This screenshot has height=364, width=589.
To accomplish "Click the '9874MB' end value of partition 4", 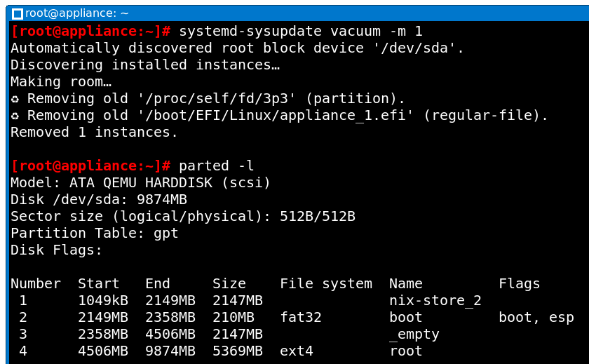I will coord(170,351).
